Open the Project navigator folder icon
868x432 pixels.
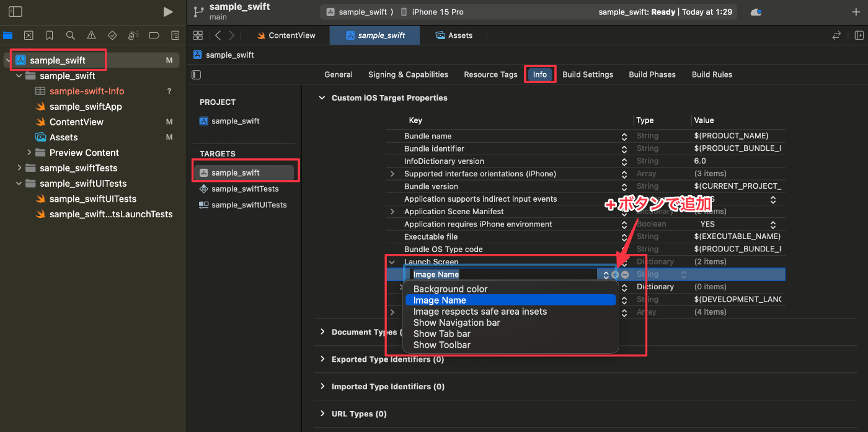click(x=7, y=35)
